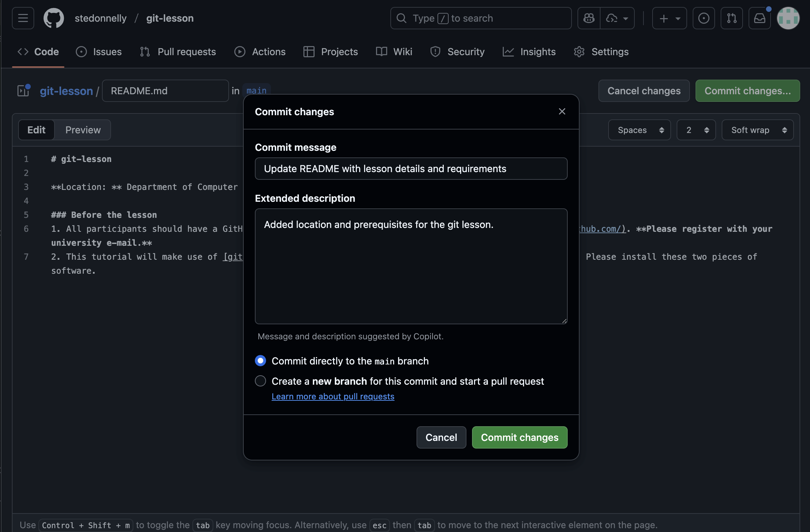Open Copilot chat icon in header
This screenshot has height=532, width=810.
click(589, 18)
